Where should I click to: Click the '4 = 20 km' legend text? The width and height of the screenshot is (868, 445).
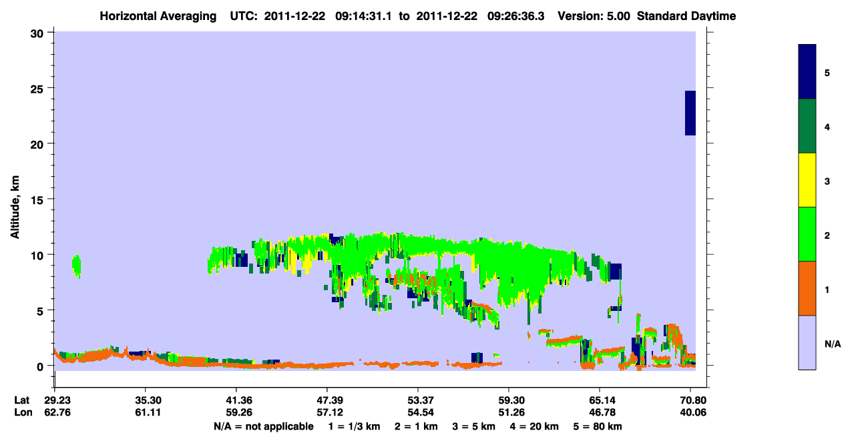click(x=535, y=426)
